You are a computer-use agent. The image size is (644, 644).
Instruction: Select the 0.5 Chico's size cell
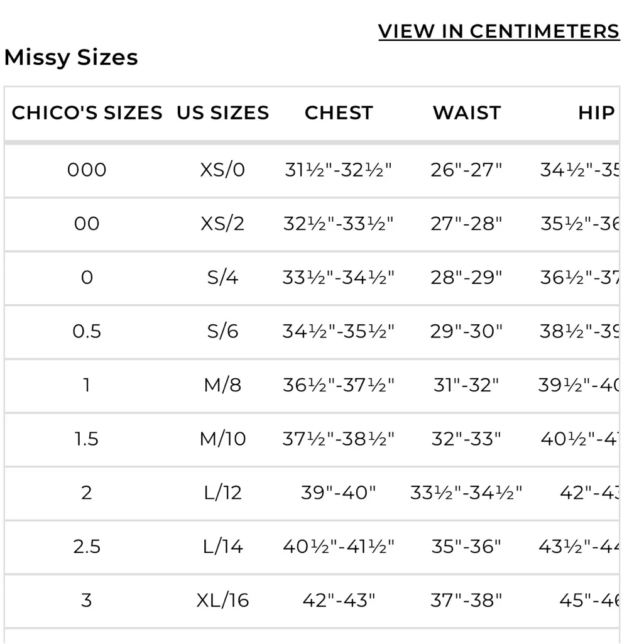coord(87,331)
